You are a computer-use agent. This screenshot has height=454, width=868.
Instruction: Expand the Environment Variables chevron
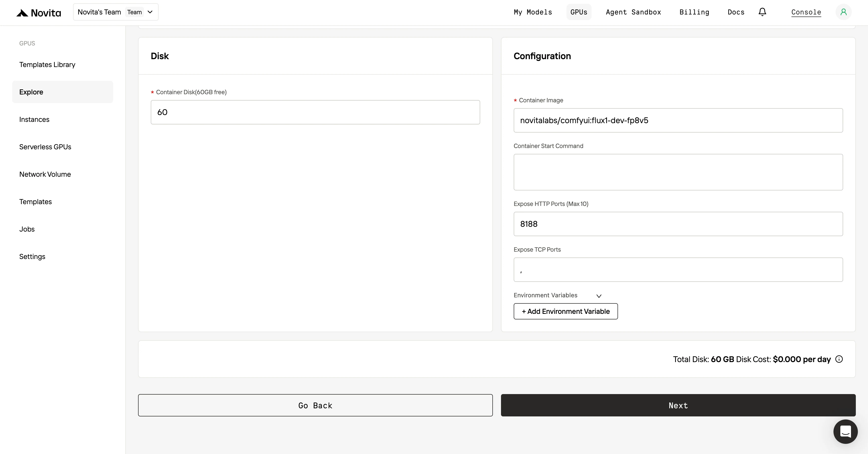click(599, 296)
